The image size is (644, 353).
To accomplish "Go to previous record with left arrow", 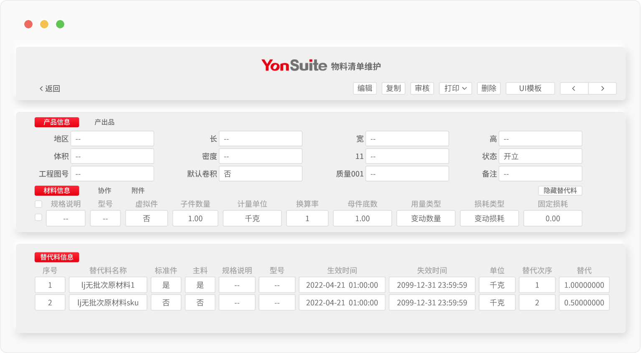I will point(574,88).
